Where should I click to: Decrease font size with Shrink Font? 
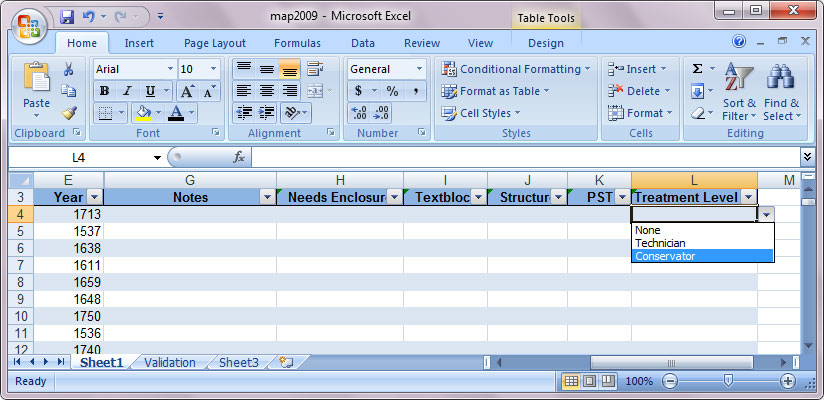[x=209, y=91]
